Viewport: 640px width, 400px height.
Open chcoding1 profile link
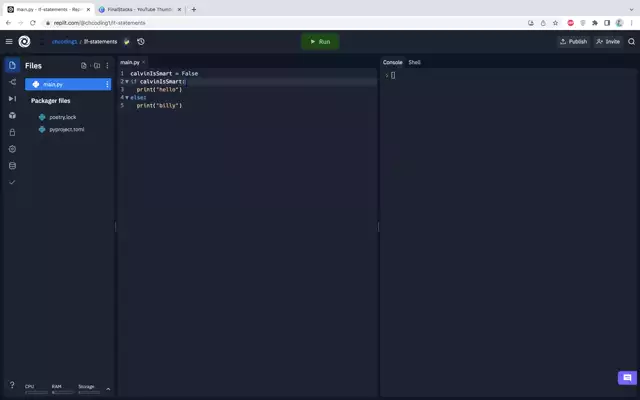pos(64,42)
